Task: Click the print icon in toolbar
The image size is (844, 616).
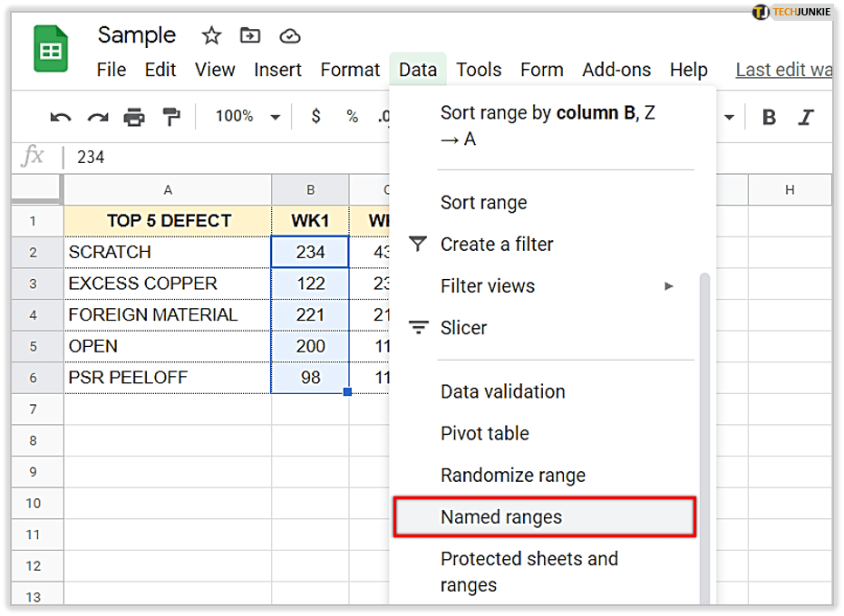Action: 134,117
